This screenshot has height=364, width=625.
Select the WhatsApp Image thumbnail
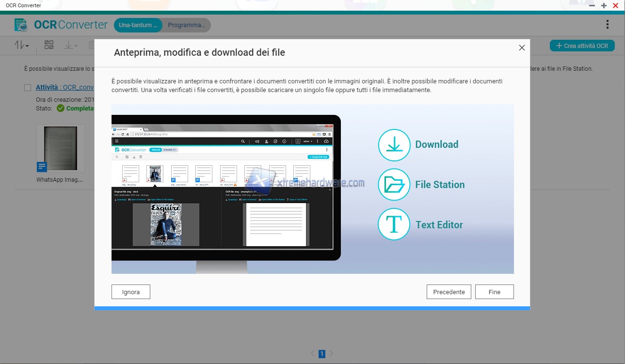[x=61, y=148]
